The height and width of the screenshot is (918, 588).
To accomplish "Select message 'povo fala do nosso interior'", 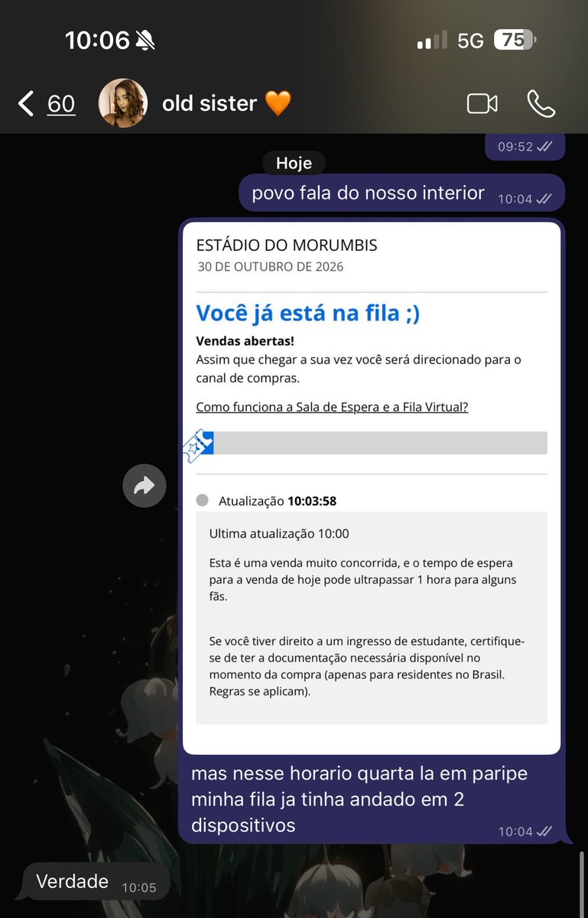I will (402, 193).
